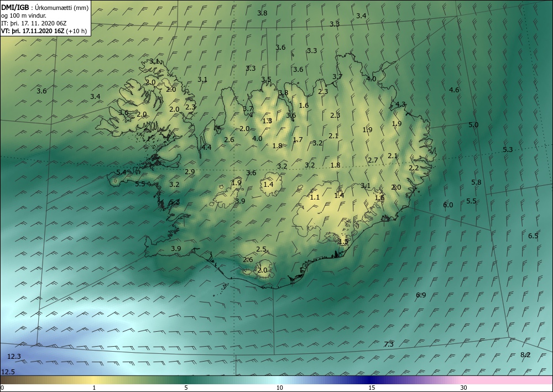Click the '(+10 h)' forecast offset text

coord(75,31)
